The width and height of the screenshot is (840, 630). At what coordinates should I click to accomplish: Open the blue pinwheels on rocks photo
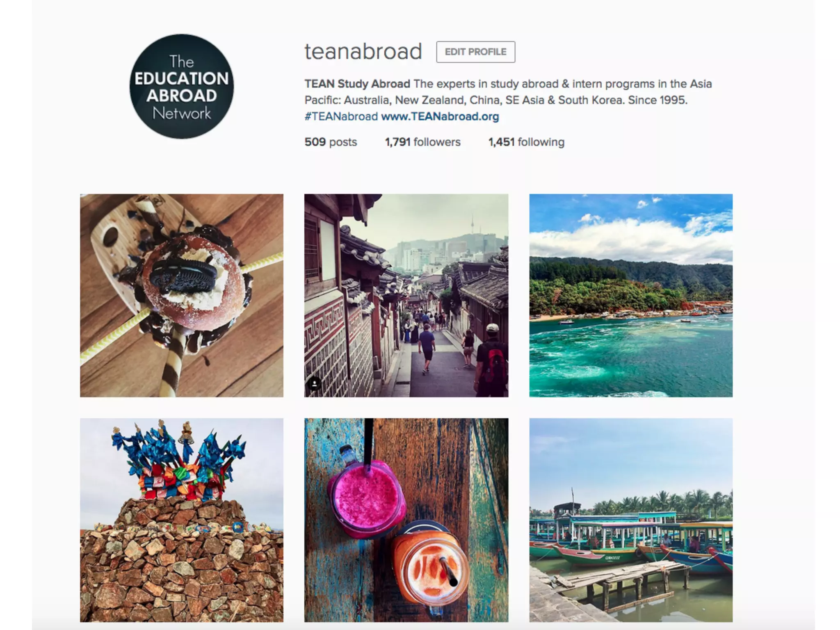(x=182, y=520)
